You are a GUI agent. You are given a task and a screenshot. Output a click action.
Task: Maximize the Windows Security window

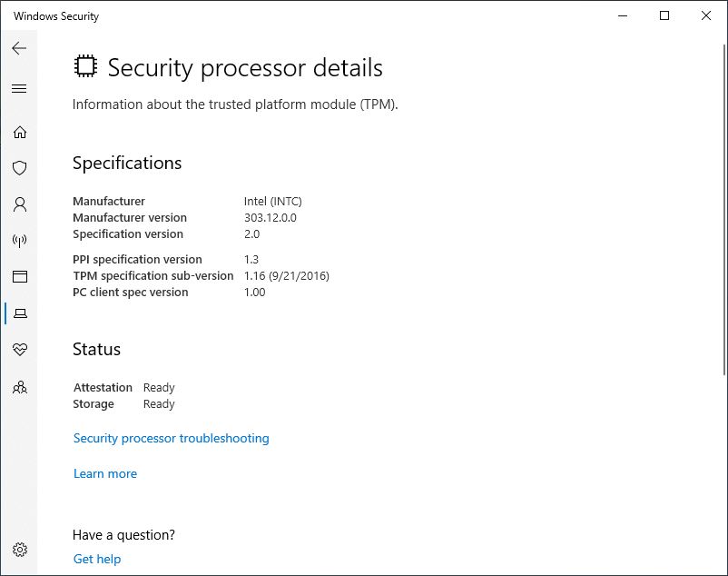pyautogui.click(x=664, y=15)
